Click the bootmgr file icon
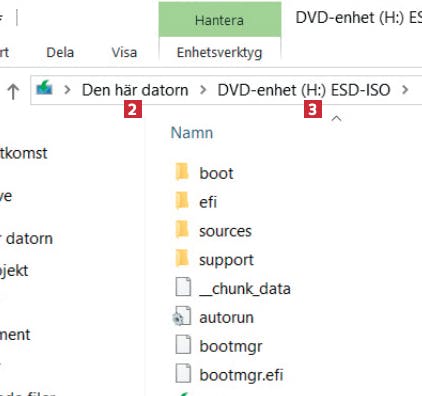The image size is (422, 396). (x=183, y=345)
